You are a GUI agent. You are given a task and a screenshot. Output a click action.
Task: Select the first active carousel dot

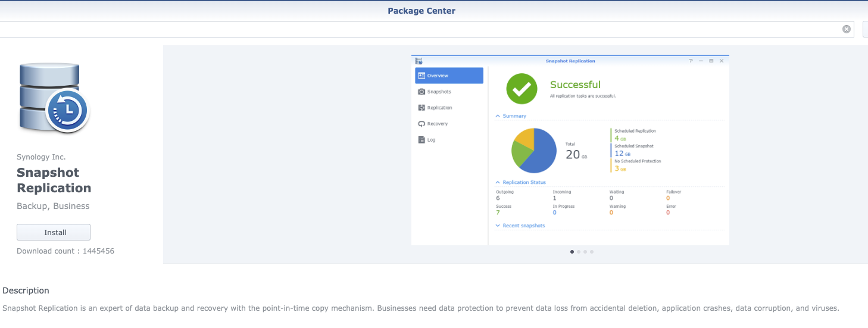click(x=572, y=252)
